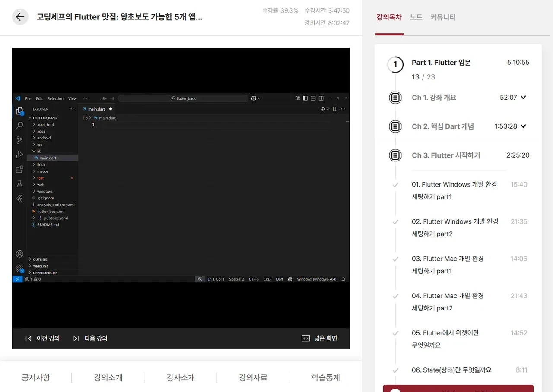Switch to 커뮤니티 tab
This screenshot has width=553, height=392.
[x=443, y=17]
